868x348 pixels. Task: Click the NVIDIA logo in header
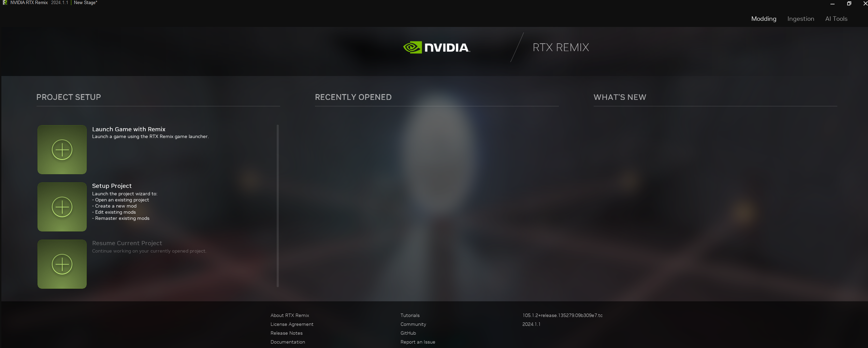pyautogui.click(x=436, y=47)
